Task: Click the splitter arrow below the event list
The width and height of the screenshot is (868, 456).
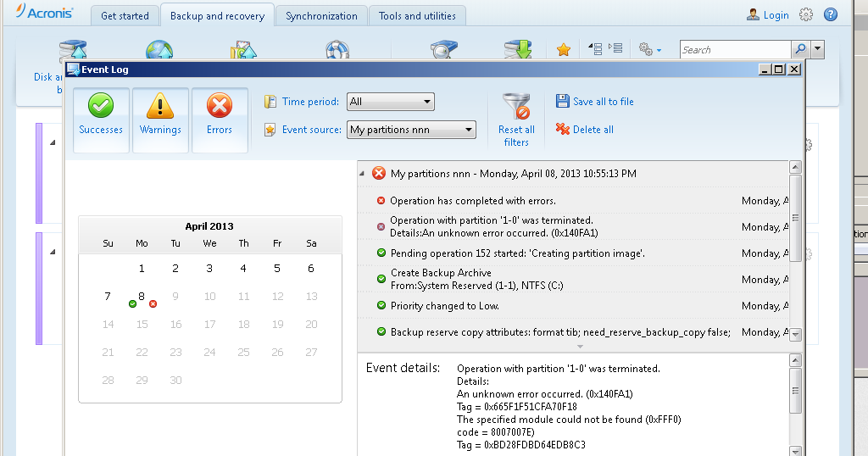Action: tap(580, 347)
